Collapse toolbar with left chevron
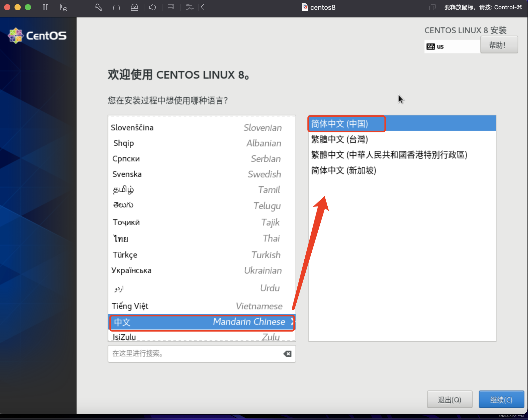 tap(202, 7)
